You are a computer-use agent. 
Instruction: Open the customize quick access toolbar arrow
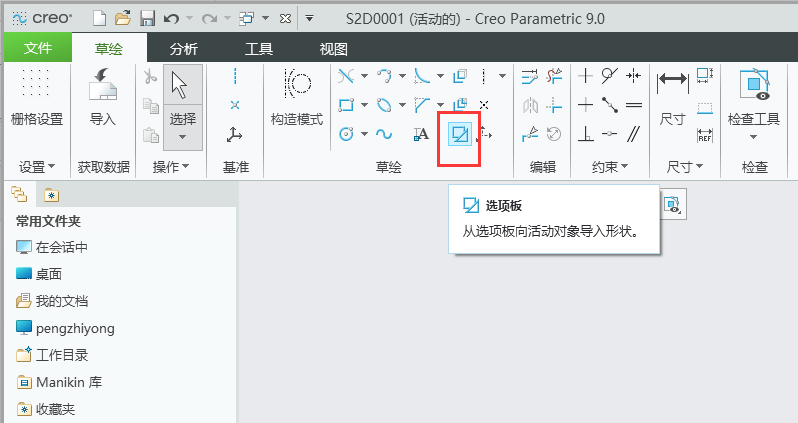(309, 19)
